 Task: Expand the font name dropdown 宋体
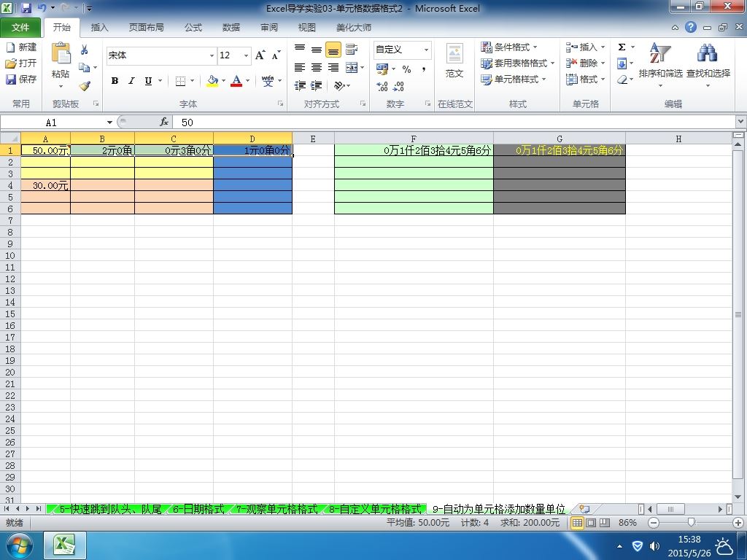point(212,55)
